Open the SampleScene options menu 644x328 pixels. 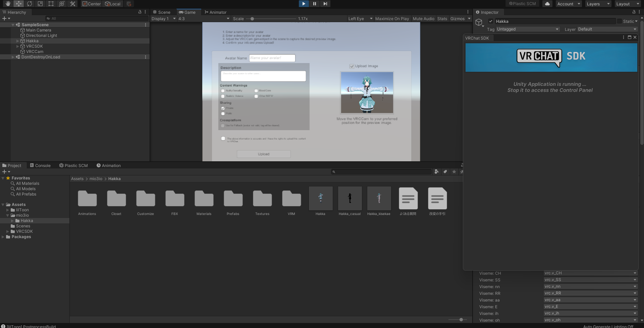pos(146,25)
